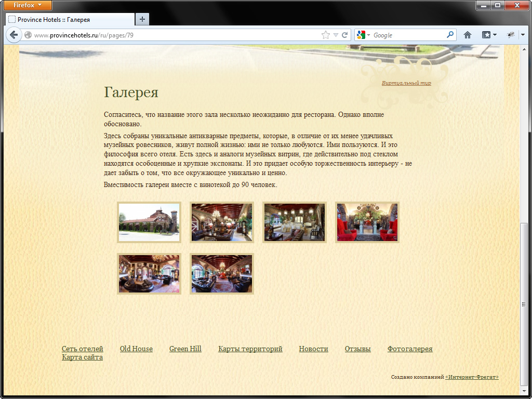Click the page vertical scrollbar thumb
Viewport: 532px width, 399px height.
coord(524,304)
